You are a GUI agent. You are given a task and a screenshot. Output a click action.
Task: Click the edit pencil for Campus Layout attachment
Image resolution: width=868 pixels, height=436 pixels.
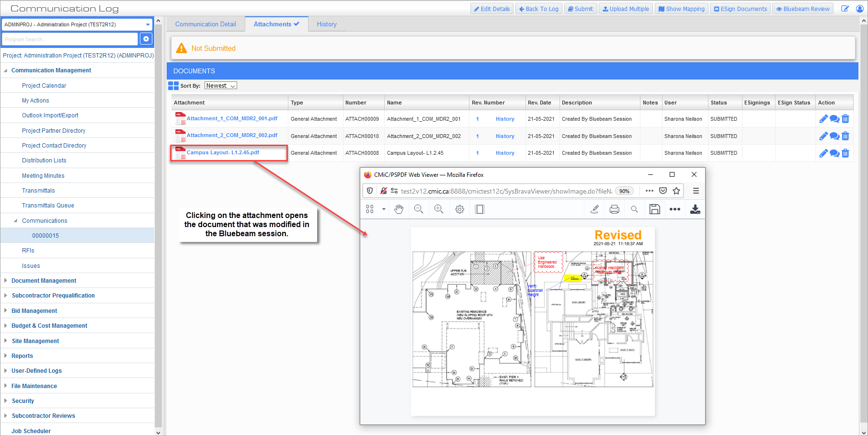coord(823,153)
